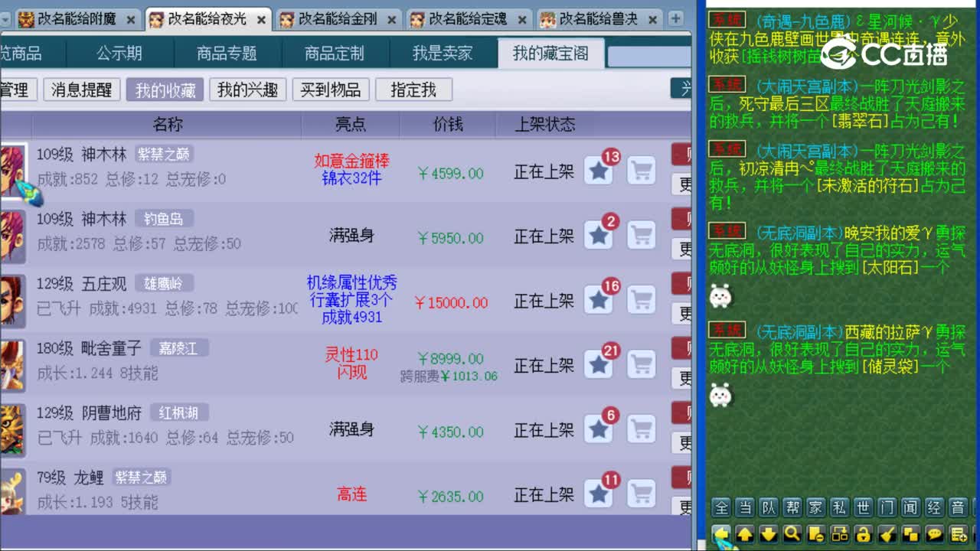
Task: Sort by the 价钱 column header
Action: point(448,124)
